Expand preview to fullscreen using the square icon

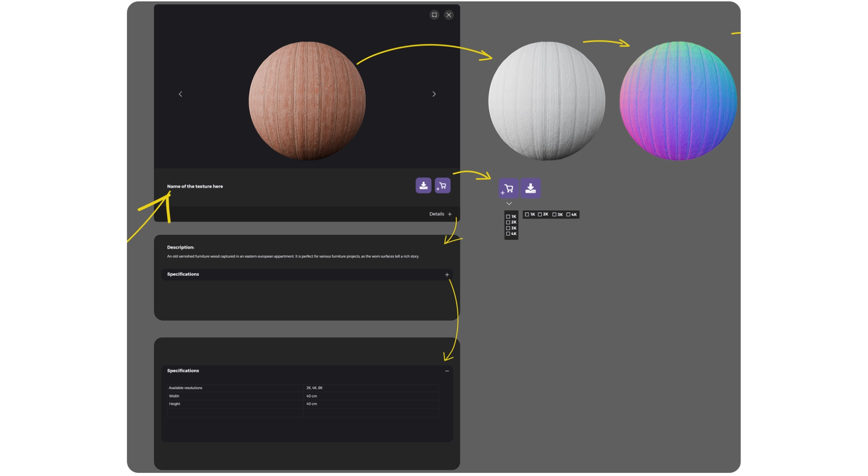(434, 15)
